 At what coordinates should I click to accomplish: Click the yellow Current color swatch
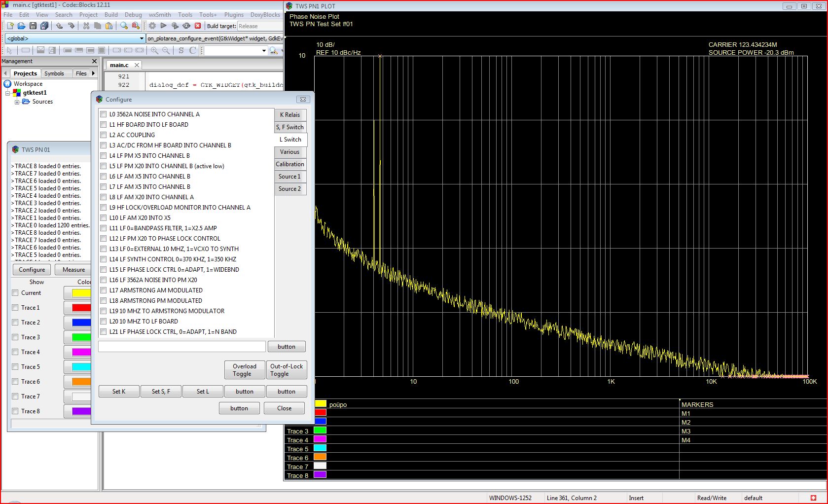(81, 293)
